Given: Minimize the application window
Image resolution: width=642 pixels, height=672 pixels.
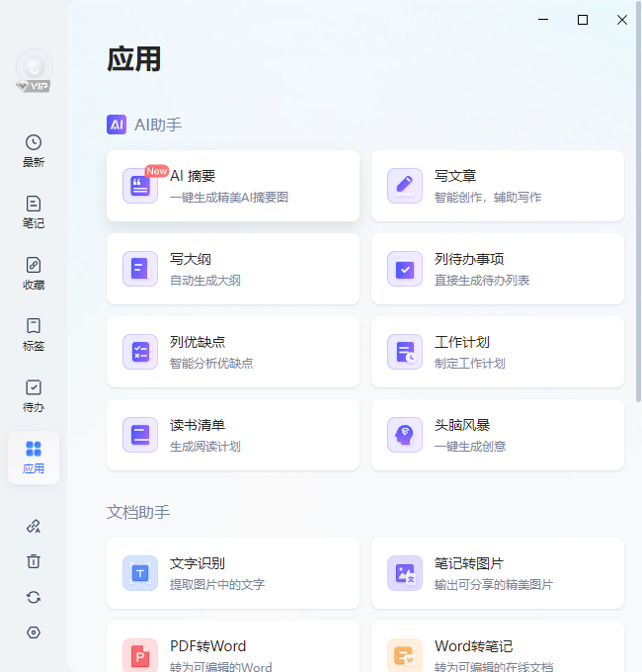Looking at the screenshot, I should [543, 20].
